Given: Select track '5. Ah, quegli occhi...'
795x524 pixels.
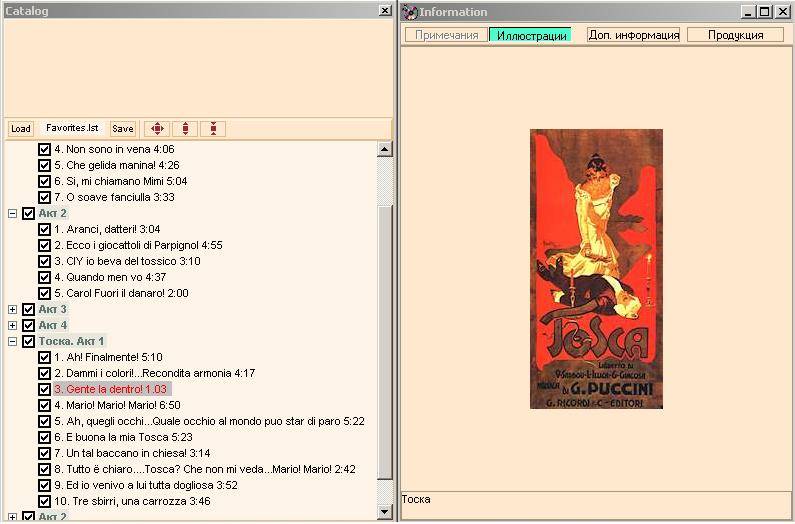Looking at the screenshot, I should tap(209, 421).
